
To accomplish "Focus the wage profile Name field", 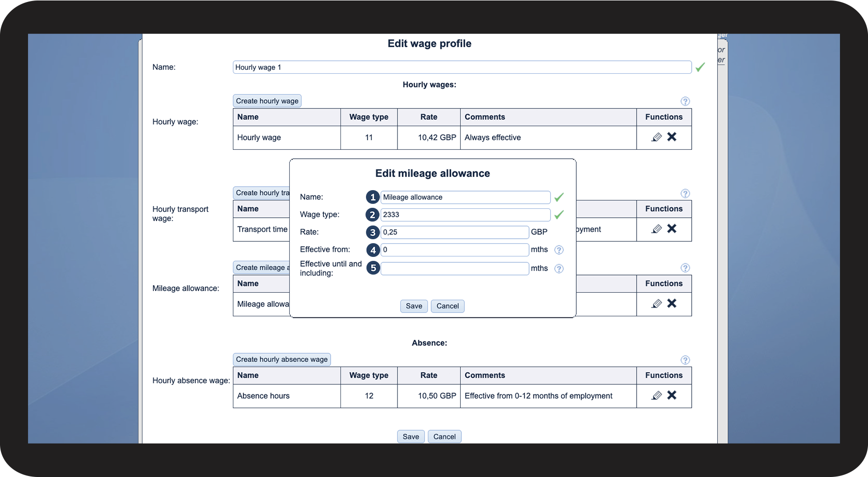I will pyautogui.click(x=462, y=67).
